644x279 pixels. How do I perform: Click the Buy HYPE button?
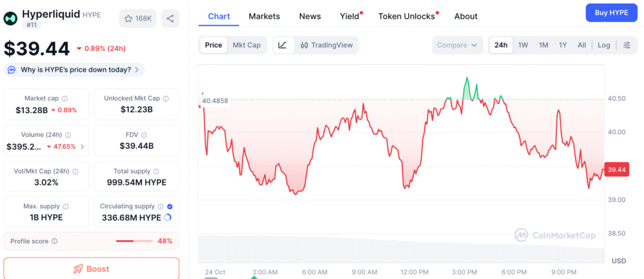[x=611, y=13]
